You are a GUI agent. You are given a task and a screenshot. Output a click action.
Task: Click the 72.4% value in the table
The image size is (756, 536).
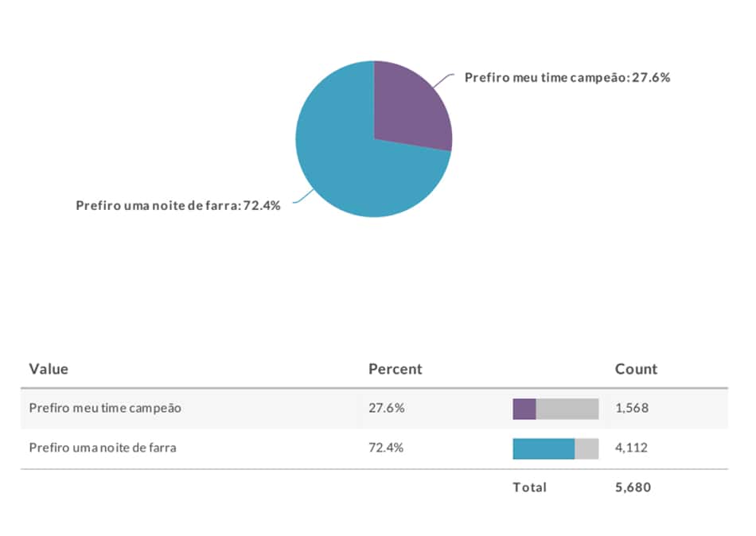click(x=386, y=448)
